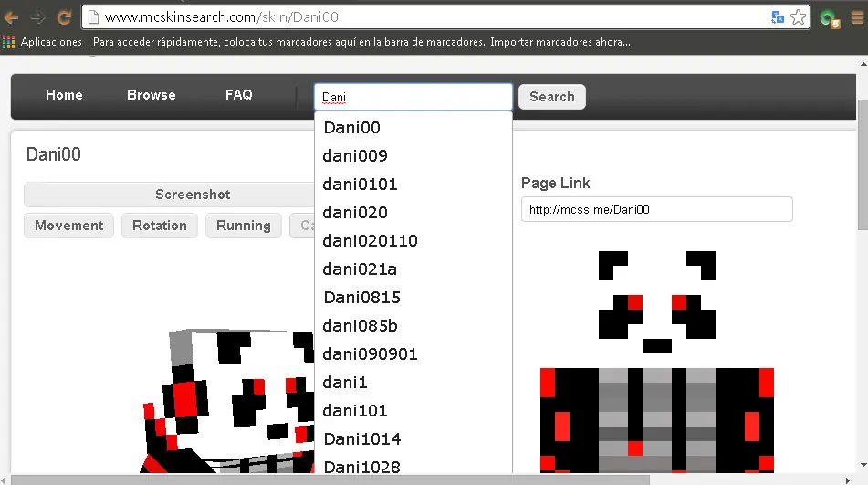868x485 pixels.
Task: Click into the search box containing Dani
Action: [x=413, y=97]
